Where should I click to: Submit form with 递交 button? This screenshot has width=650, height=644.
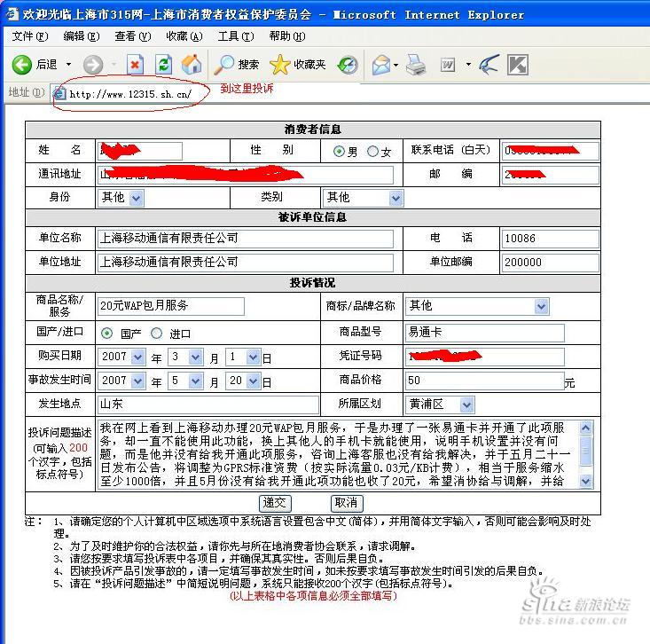click(275, 503)
